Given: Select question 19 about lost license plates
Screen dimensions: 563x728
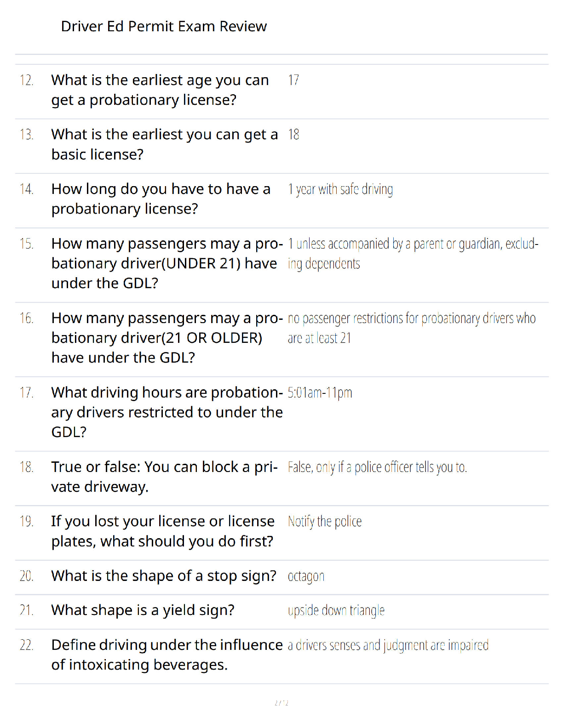Looking at the screenshot, I should point(163,531).
